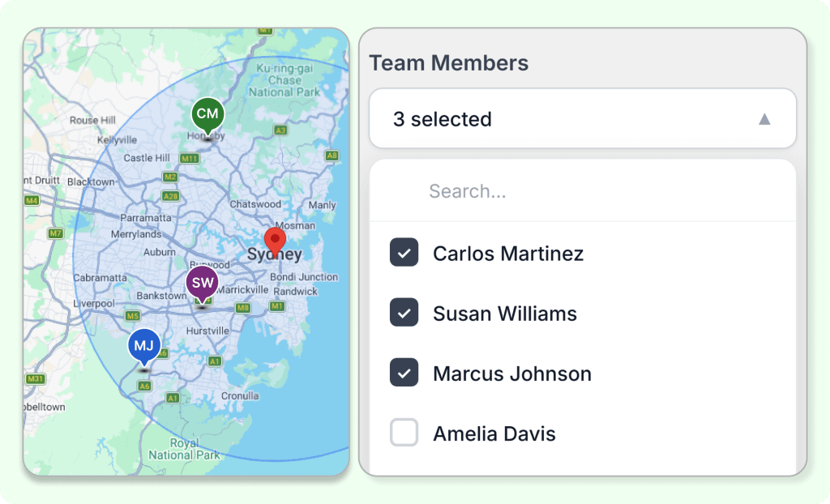Uncheck Carlos Martinez in the team list
Image resolution: width=830 pixels, height=504 pixels.
coord(404,253)
